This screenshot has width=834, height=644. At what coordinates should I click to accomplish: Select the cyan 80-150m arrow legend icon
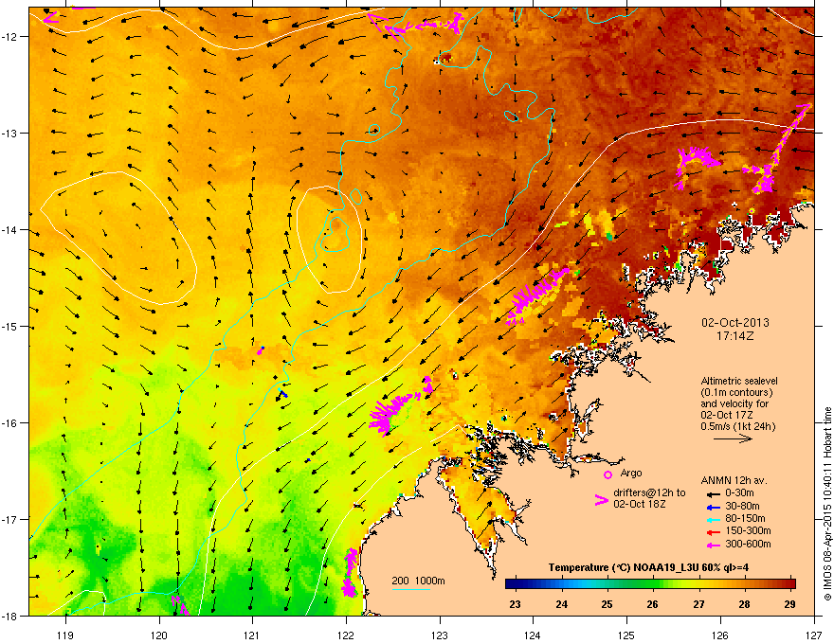(x=712, y=519)
